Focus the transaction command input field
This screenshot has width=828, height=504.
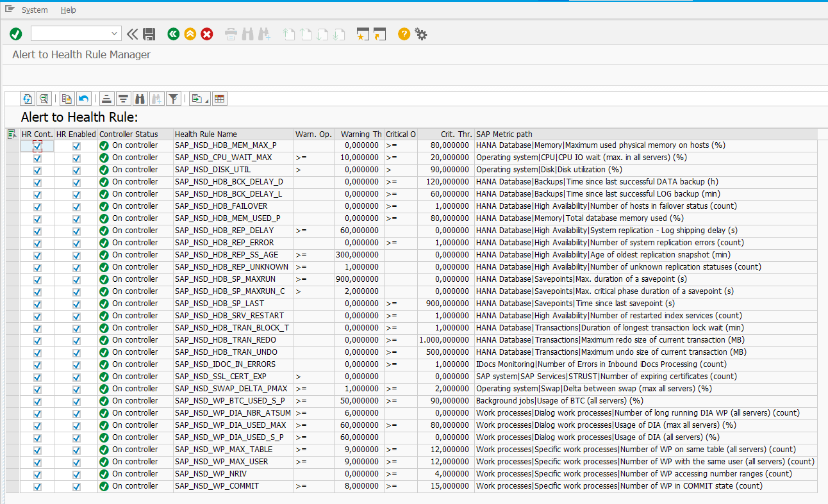pyautogui.click(x=70, y=34)
